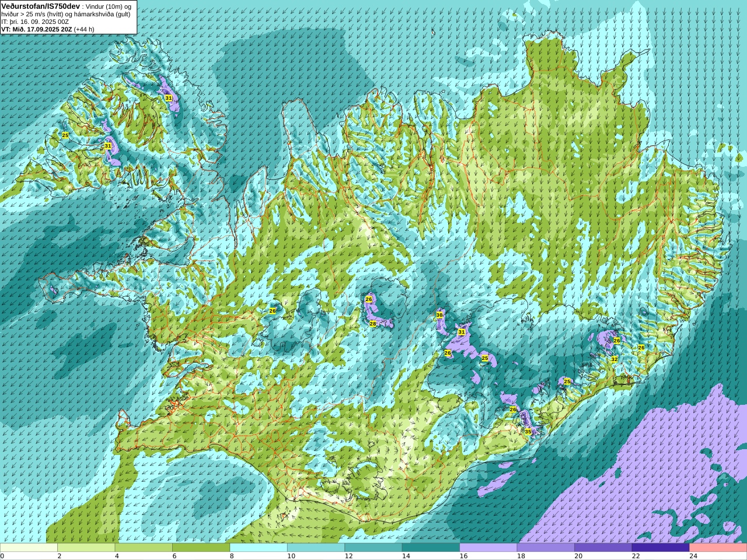This screenshot has height=560, width=747.
Task: Click the 'Veðurstofan/IS750dev' title text
Action: (x=41, y=6)
